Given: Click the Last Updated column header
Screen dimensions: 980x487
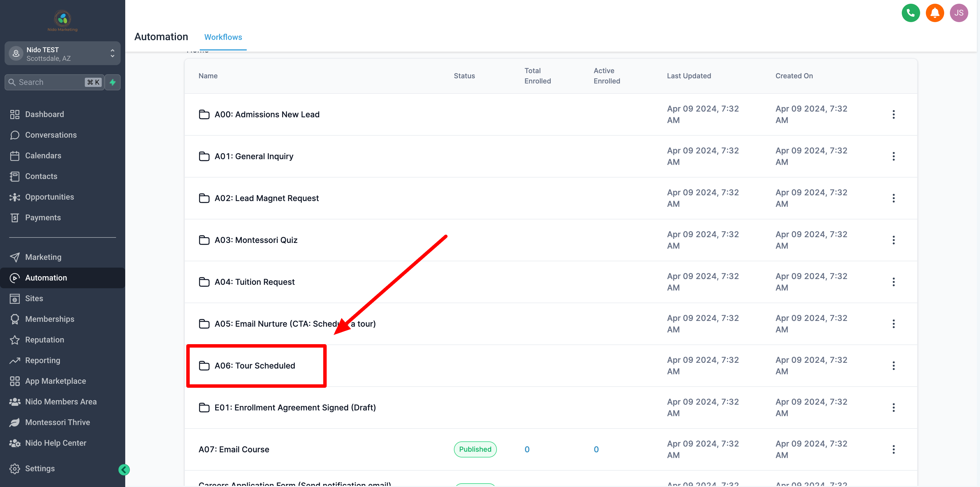Looking at the screenshot, I should point(689,76).
